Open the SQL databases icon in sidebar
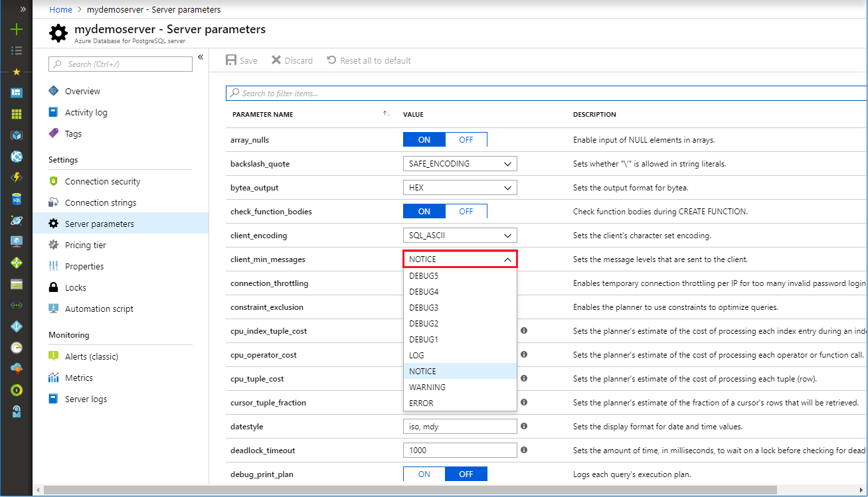 point(17,199)
